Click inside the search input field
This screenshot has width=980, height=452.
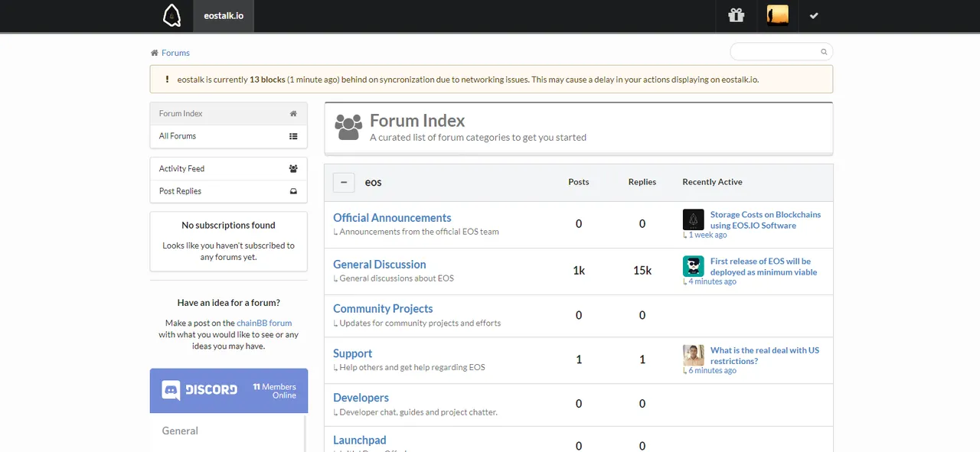773,52
